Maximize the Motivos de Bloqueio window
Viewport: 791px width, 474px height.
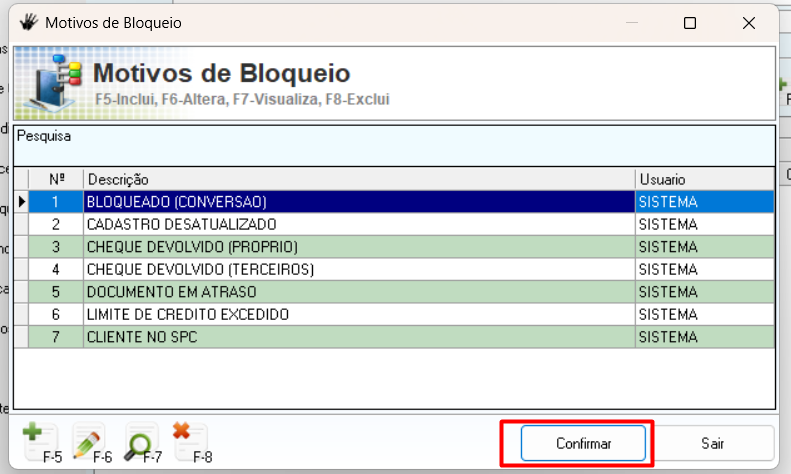[x=689, y=22]
